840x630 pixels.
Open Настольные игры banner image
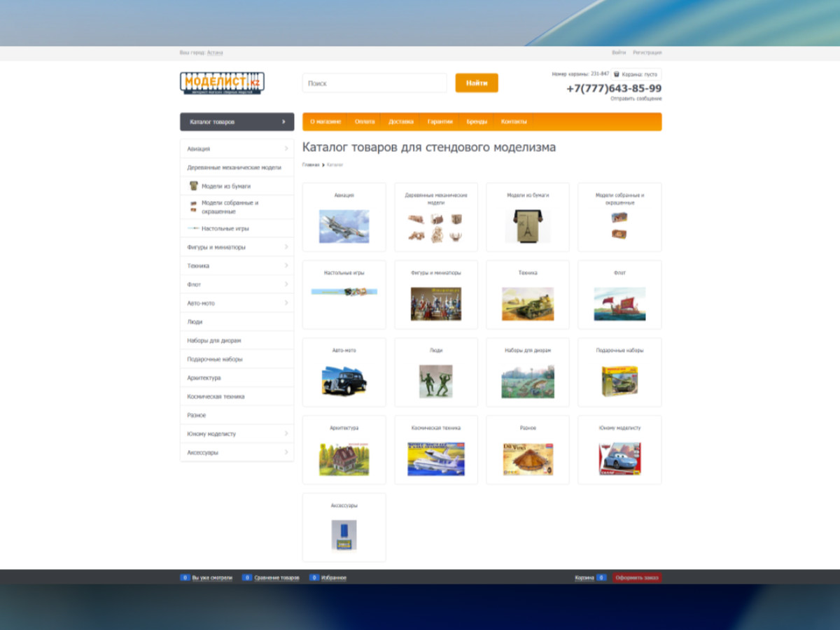344,291
